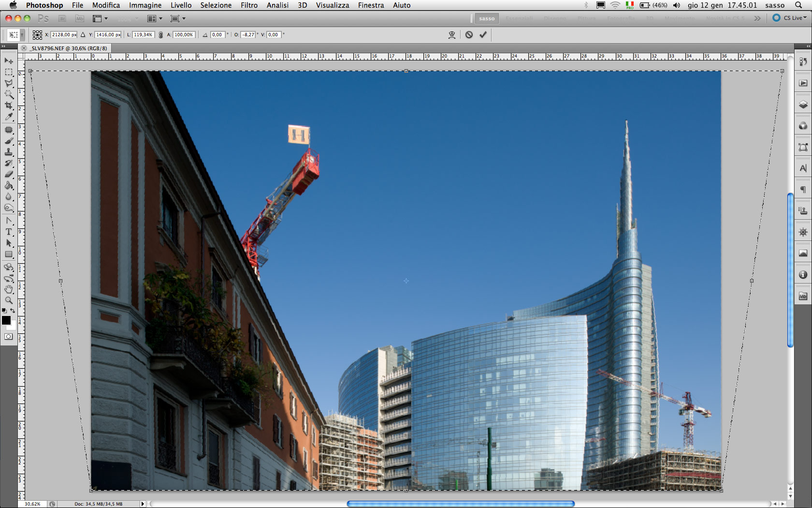Open the Filtro menu
Screen dimensions: 812x508
[x=249, y=5]
